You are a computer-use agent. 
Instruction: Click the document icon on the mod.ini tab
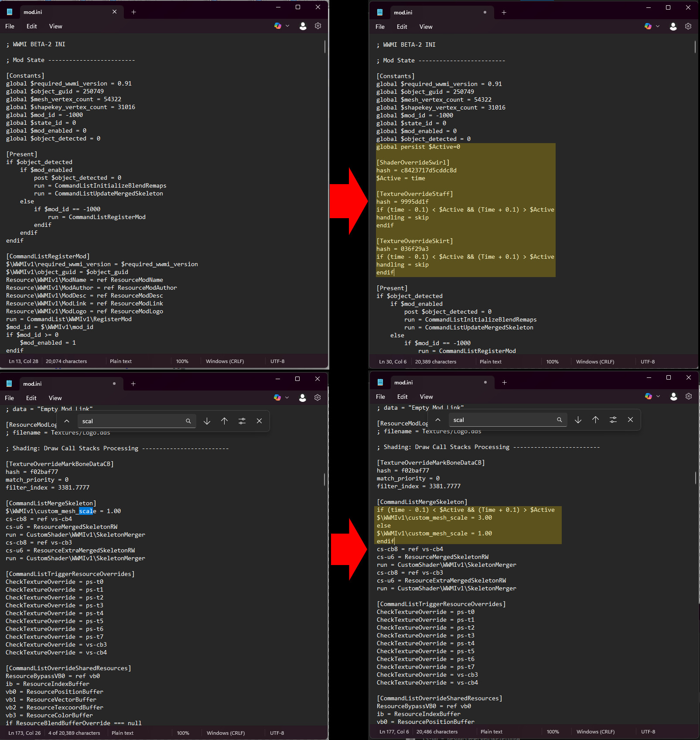(x=9, y=11)
